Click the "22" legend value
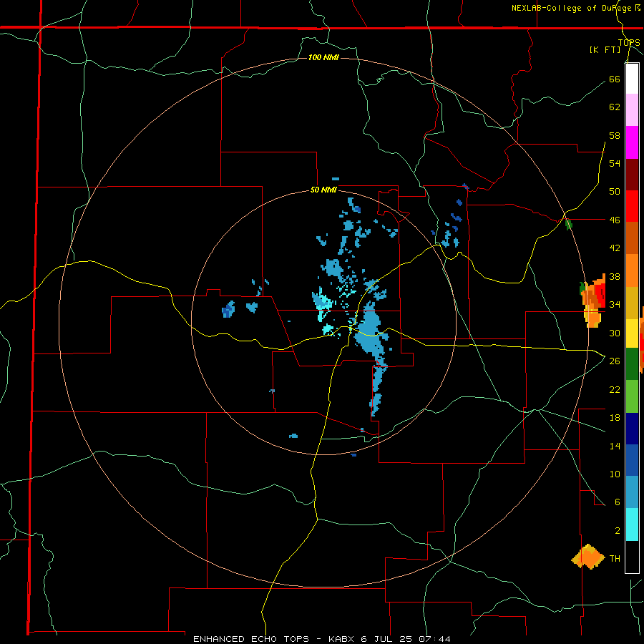 [x=615, y=389]
